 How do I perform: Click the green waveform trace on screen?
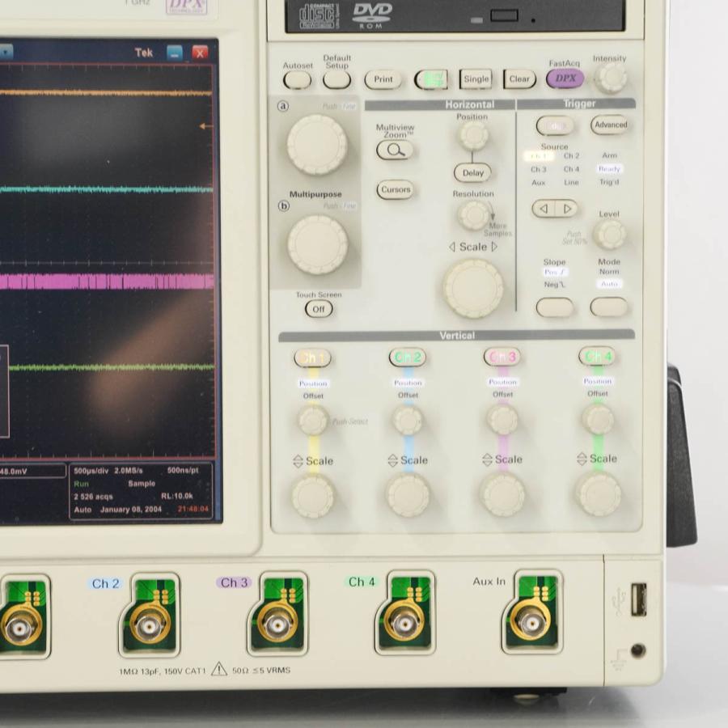(112, 368)
